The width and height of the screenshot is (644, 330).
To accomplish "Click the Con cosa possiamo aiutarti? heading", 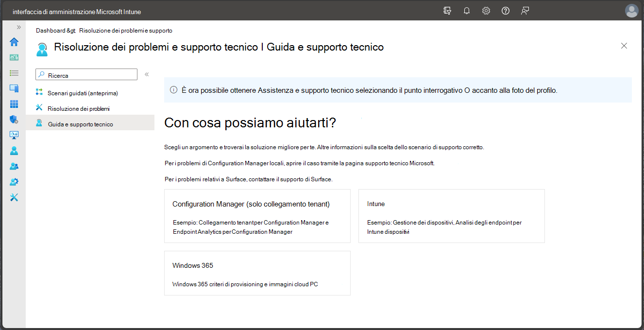I will pyautogui.click(x=250, y=122).
